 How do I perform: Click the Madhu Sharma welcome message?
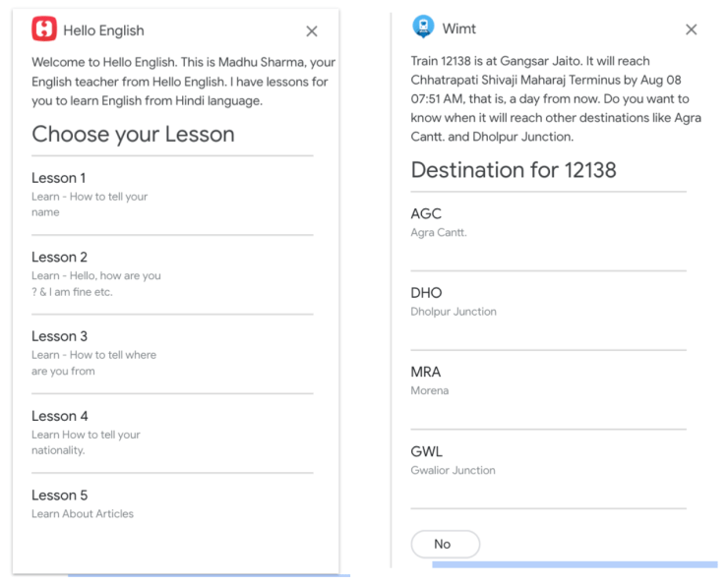tap(183, 81)
